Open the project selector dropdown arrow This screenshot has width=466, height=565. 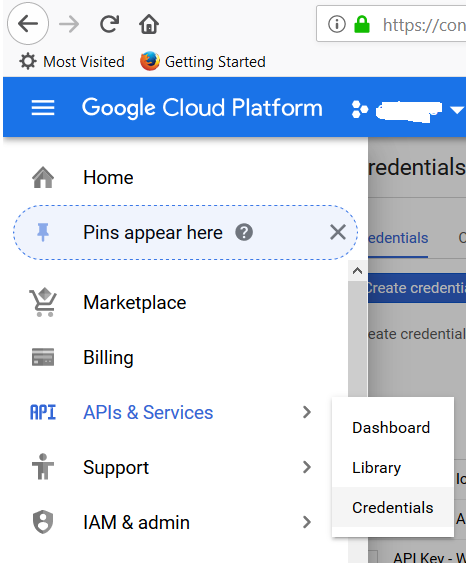pos(457,110)
